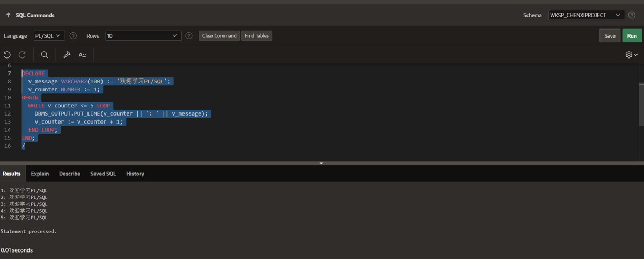Image resolution: width=644 pixels, height=259 pixels.
Task: Click the autocomplete A:: icon
Action: point(82,55)
